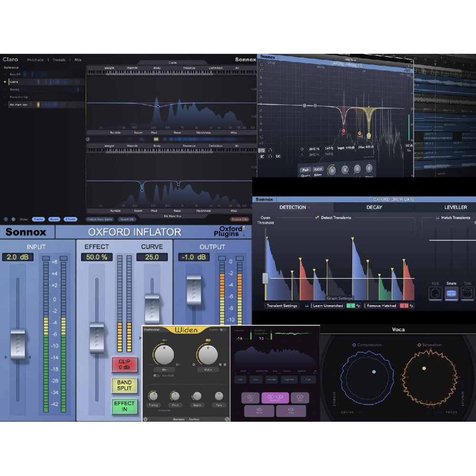The width and height of the screenshot is (476, 476).
Task: Switch to the DECAY tab in Drum Gate
Action: 374,208
